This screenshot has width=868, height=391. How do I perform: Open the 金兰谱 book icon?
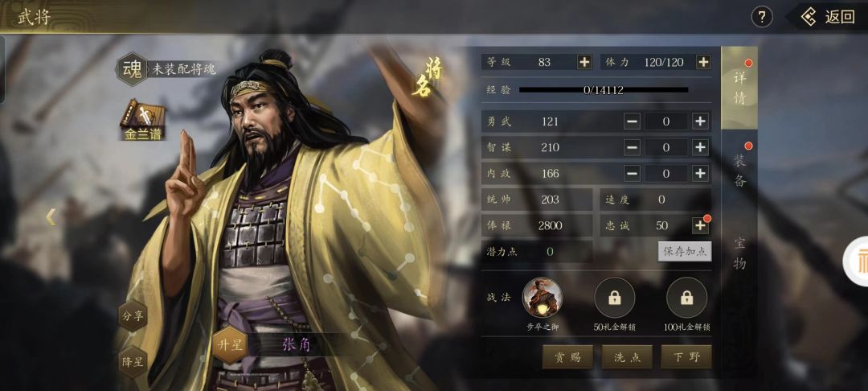pos(143,120)
